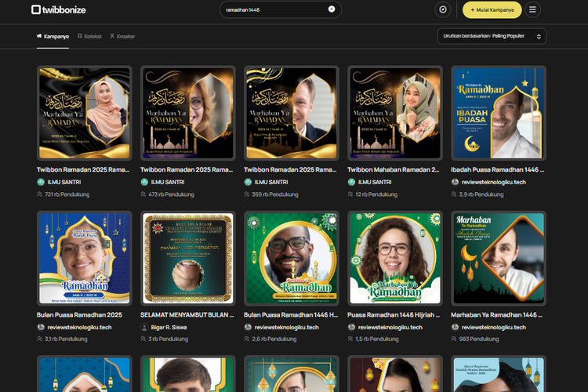Switch to the Kampanye tab

pos(53,36)
